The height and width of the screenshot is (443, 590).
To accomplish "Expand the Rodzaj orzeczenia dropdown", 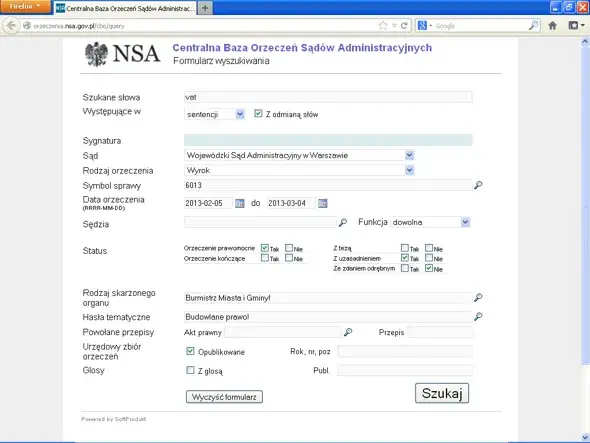I will (x=409, y=171).
